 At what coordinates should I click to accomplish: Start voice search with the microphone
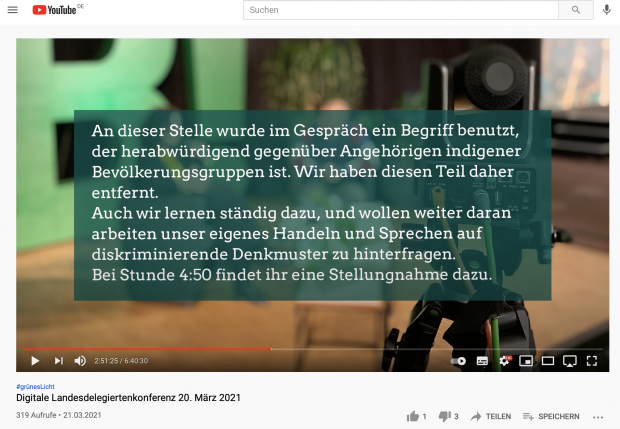coord(606,10)
